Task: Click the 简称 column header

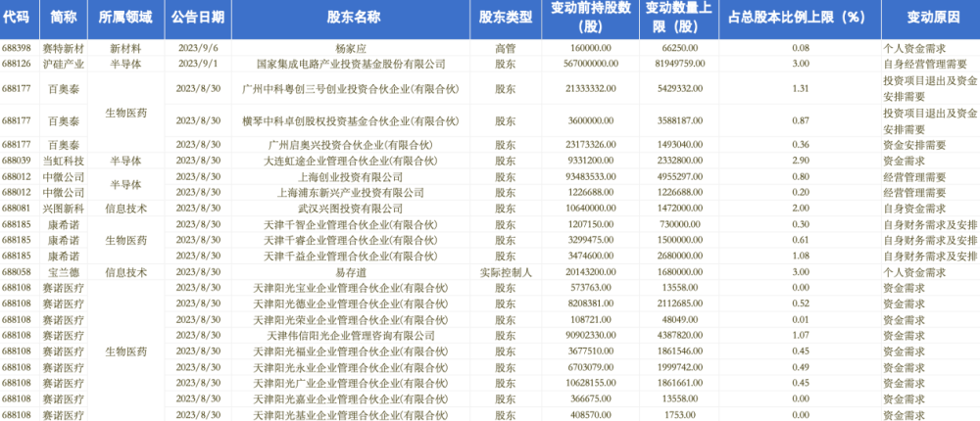Action: (64, 18)
